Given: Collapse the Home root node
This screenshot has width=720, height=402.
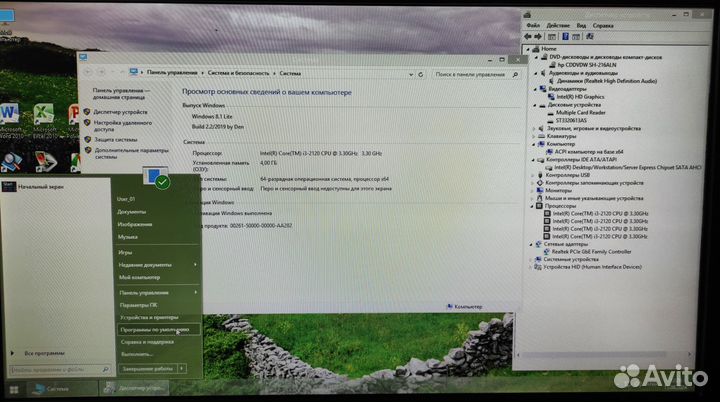Looking at the screenshot, I should click(528, 49).
